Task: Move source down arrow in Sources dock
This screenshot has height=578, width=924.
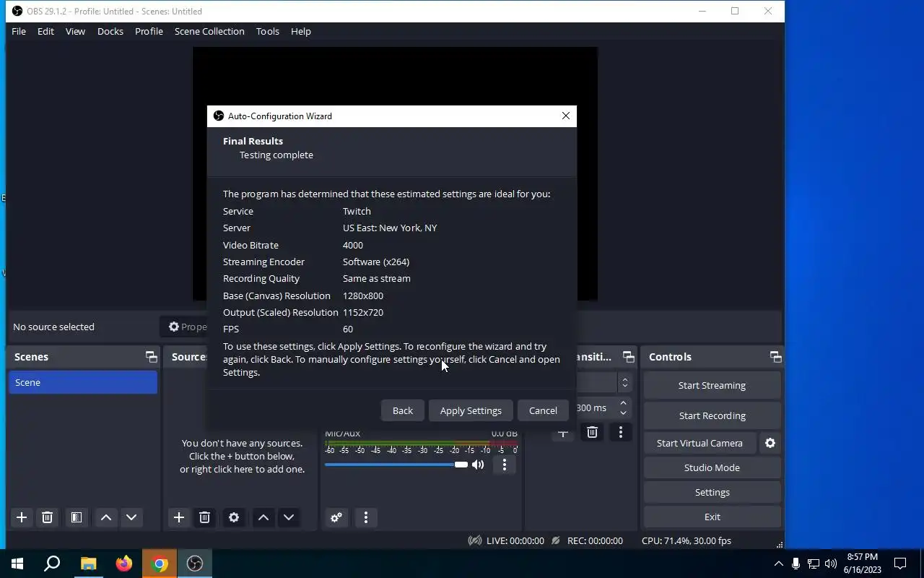Action: 289,517
